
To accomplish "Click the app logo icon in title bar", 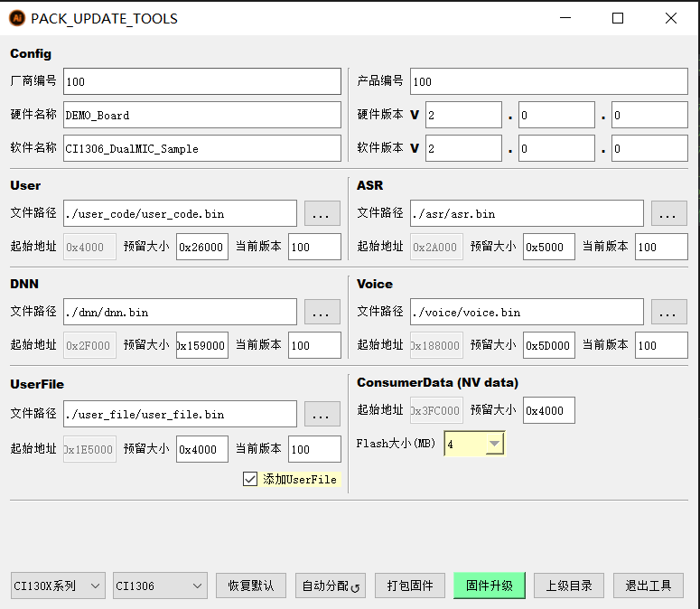I will (x=16, y=18).
